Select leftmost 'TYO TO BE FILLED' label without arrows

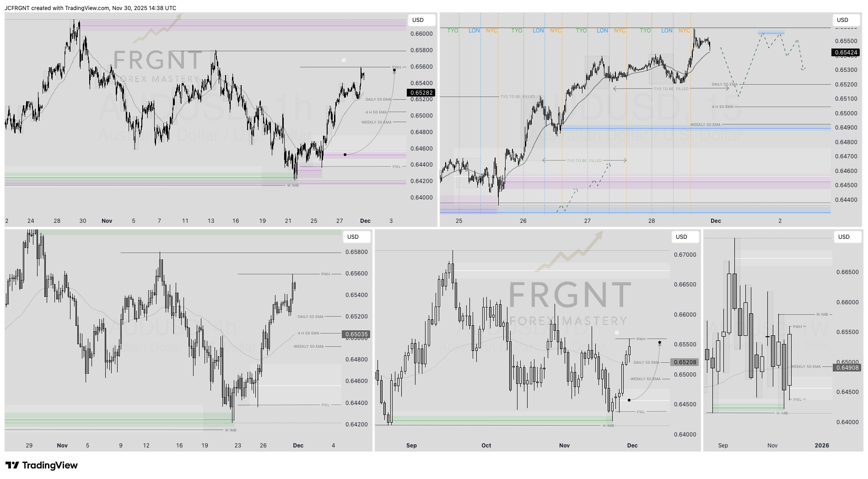(x=518, y=97)
